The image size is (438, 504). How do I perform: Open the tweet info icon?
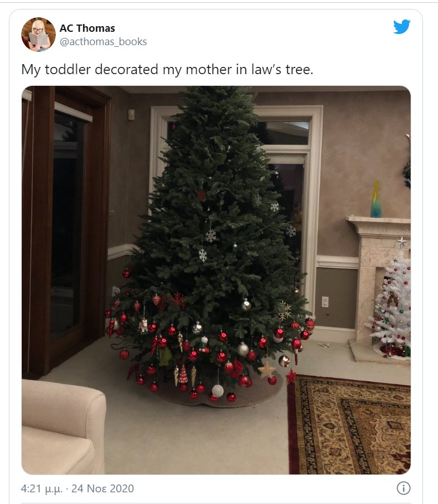click(403, 488)
